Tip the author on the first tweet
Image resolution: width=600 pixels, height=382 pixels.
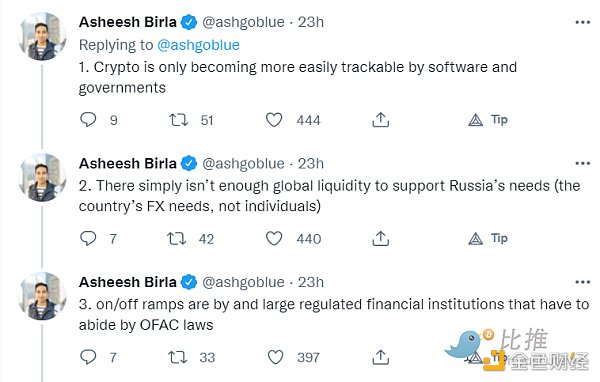point(488,120)
